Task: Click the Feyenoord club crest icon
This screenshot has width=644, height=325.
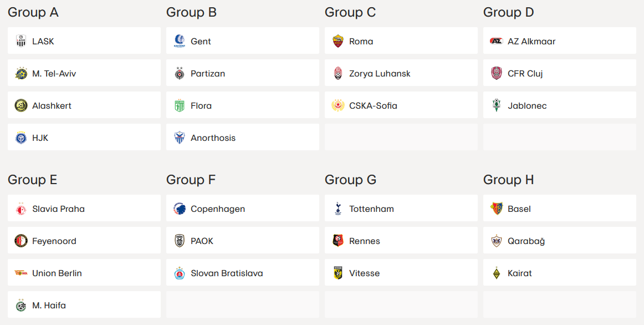Action: (21, 241)
